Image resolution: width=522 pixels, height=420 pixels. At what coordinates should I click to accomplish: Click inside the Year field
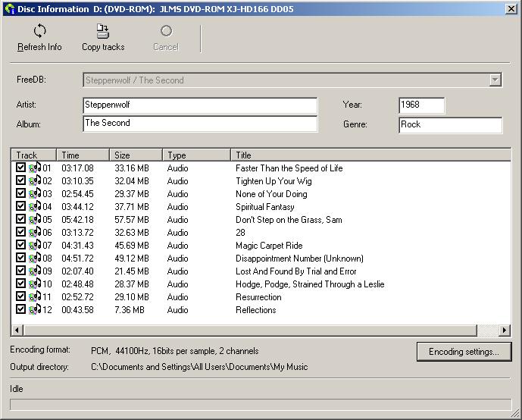[421, 105]
